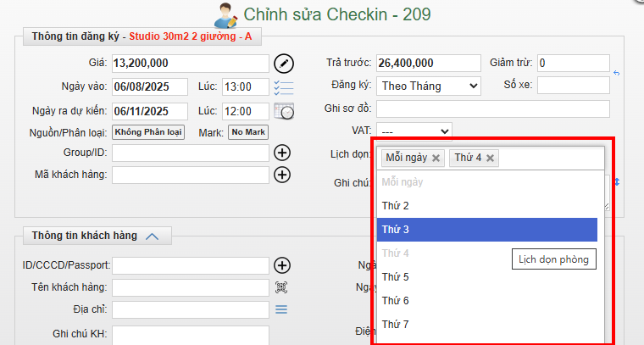The image size is (644, 345).
Task: Click the Trả trước amount field
Action: 429,64
